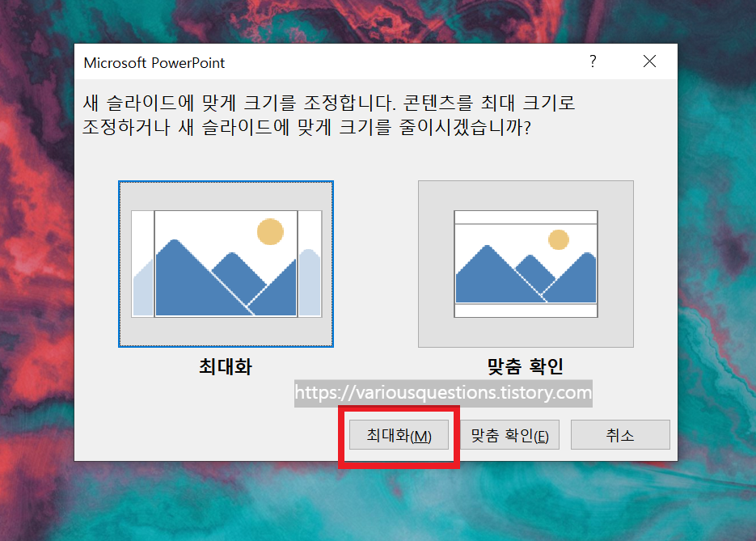
Task: Click the Microsoft PowerPoint dialog title bar
Action: [x=323, y=61]
